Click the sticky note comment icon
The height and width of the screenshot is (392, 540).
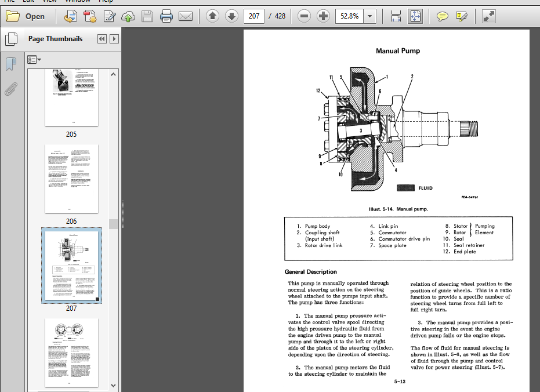[x=442, y=16]
